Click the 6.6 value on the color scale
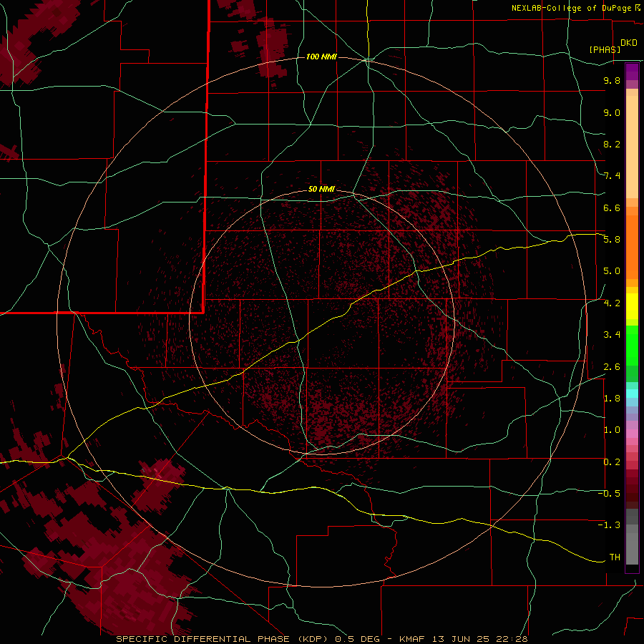 612,208
